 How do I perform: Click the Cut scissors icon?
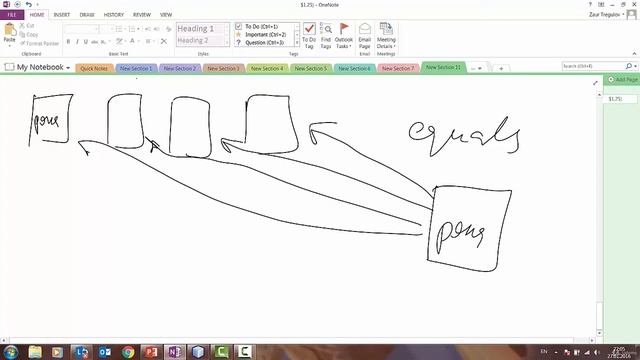click(x=22, y=26)
